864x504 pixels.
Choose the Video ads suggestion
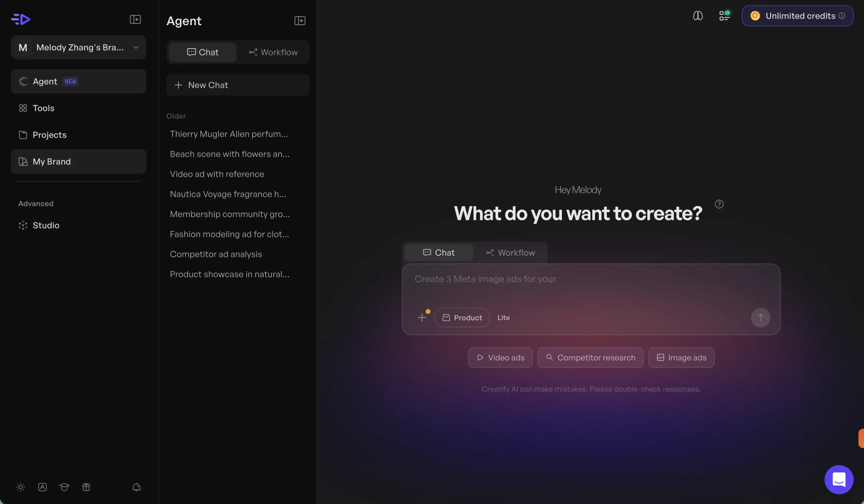(500, 357)
